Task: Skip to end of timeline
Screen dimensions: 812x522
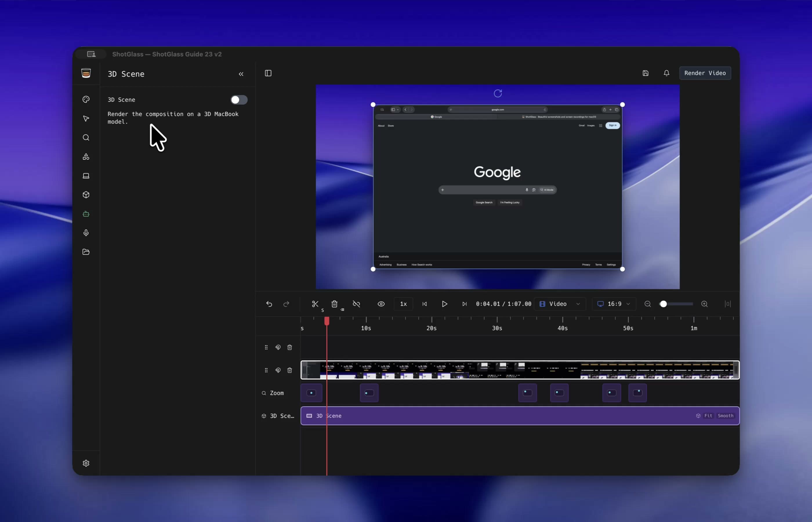Action: point(464,304)
